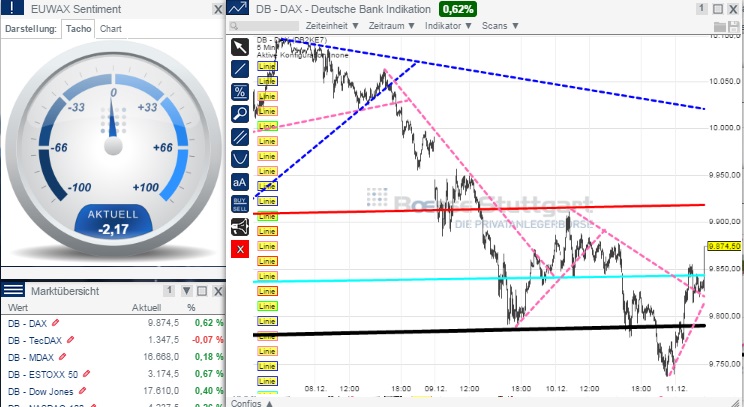
Task: Click the red X delete drawings button
Action: pyautogui.click(x=240, y=249)
